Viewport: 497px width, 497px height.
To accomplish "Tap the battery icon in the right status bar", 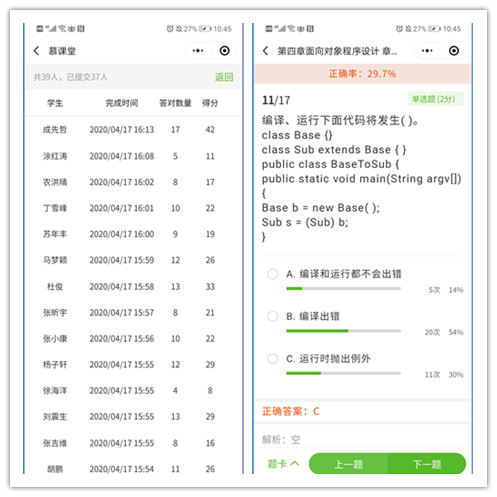I will (x=435, y=29).
